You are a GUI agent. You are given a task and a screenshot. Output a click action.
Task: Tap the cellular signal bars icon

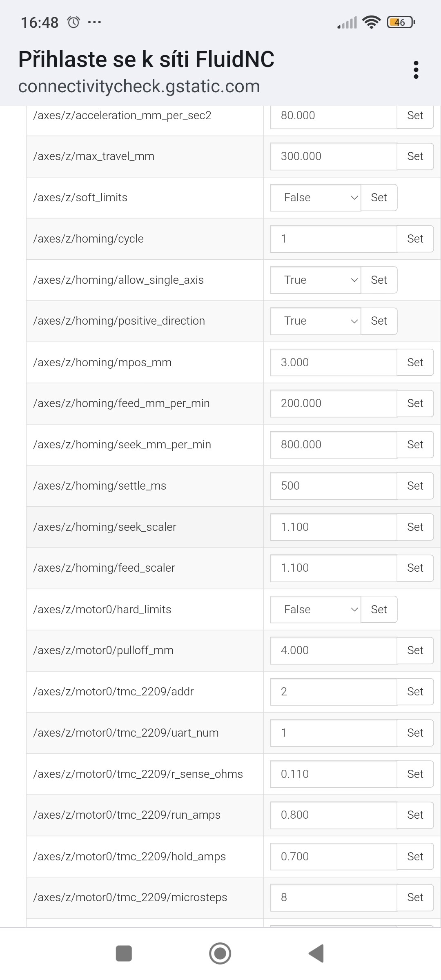point(347,22)
